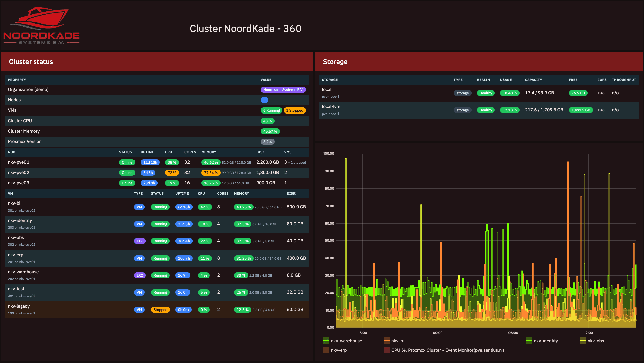Open the nkv-legacy VM entry
The image size is (644, 363).
pos(19,306)
